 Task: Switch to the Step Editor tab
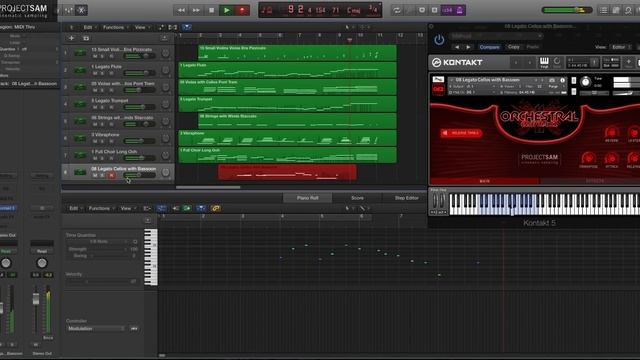407,198
